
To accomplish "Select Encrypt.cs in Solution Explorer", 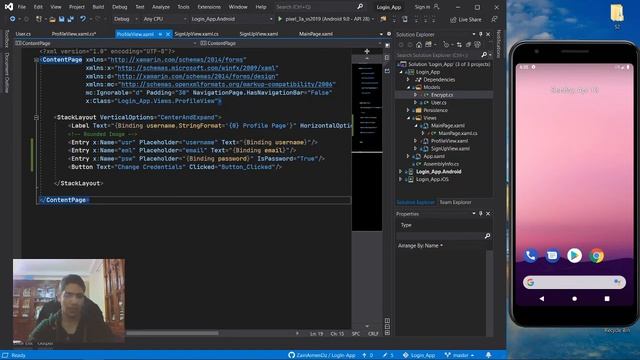I will (442, 95).
